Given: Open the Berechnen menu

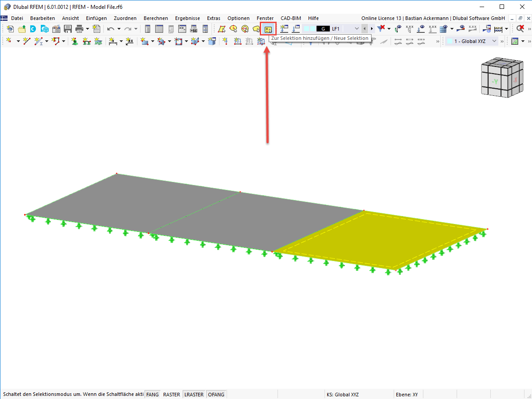Looking at the screenshot, I should click(156, 18).
